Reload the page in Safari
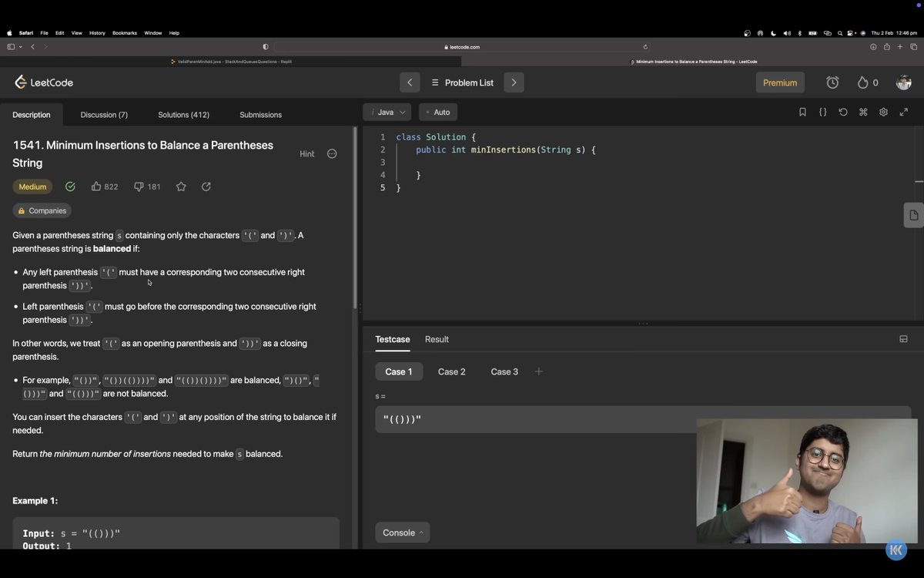This screenshot has width=924, height=578. point(645,47)
